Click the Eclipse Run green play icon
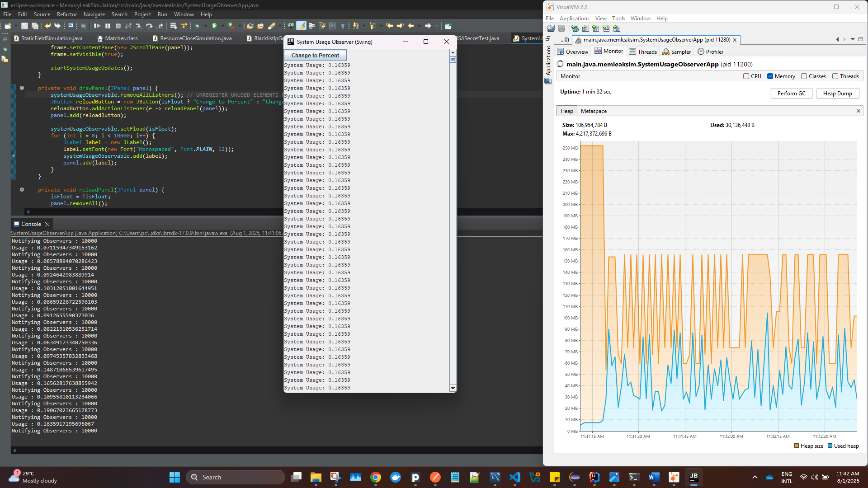This screenshot has height=488, width=868. point(214,26)
